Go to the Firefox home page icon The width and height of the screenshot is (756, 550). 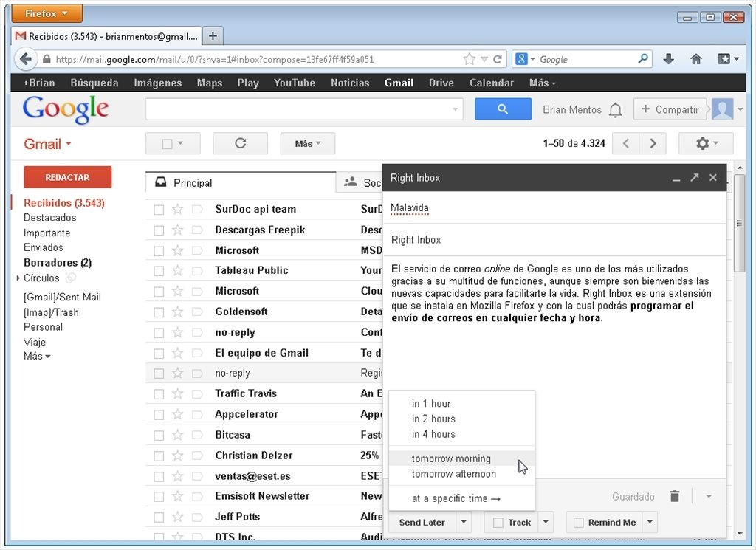pos(695,59)
